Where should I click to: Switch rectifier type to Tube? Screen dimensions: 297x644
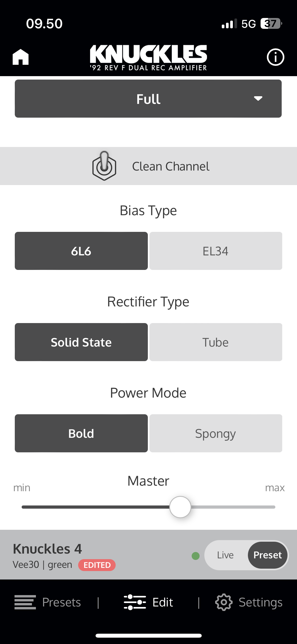(216, 342)
